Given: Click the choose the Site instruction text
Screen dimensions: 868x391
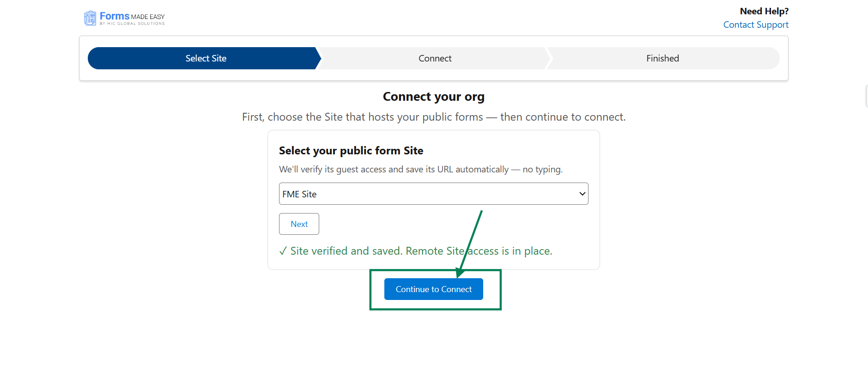Looking at the screenshot, I should 433,117.
